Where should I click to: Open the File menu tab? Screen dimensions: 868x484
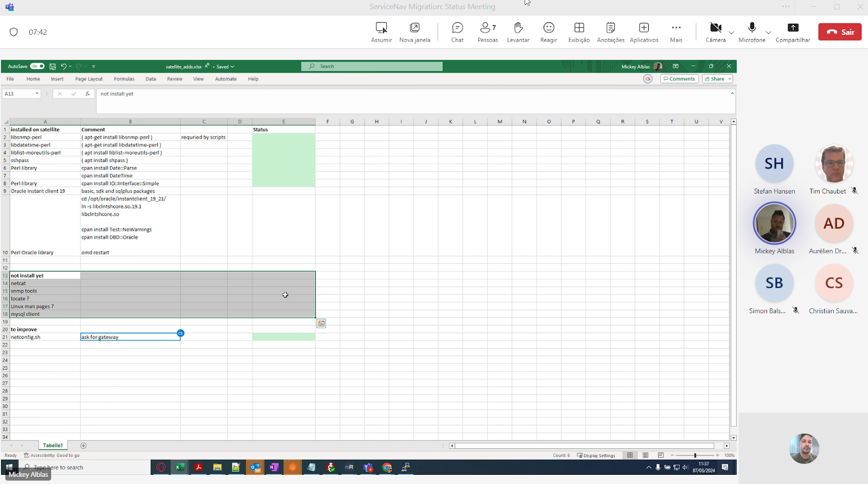[10, 79]
